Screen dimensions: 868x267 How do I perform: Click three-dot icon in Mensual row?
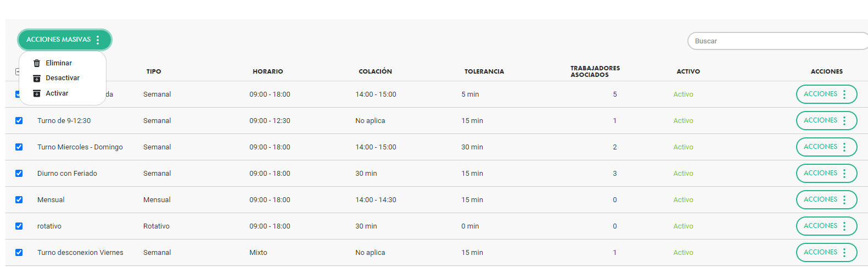(x=844, y=200)
